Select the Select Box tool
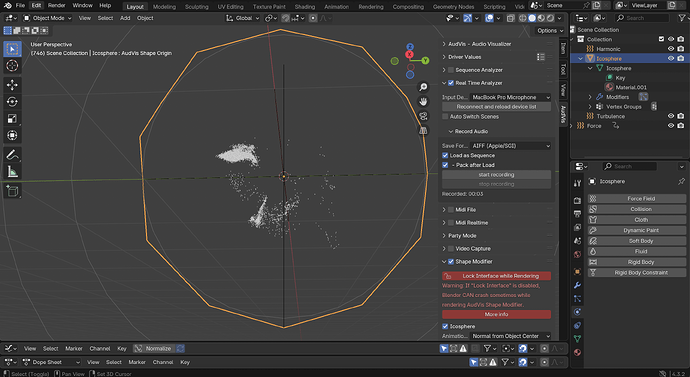This screenshot has height=377, width=690. [12, 49]
